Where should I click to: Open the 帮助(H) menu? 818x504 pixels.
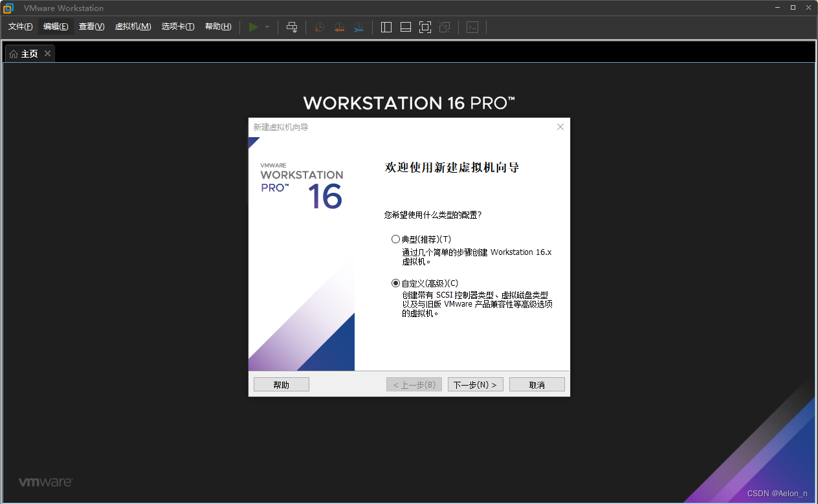pos(218,27)
